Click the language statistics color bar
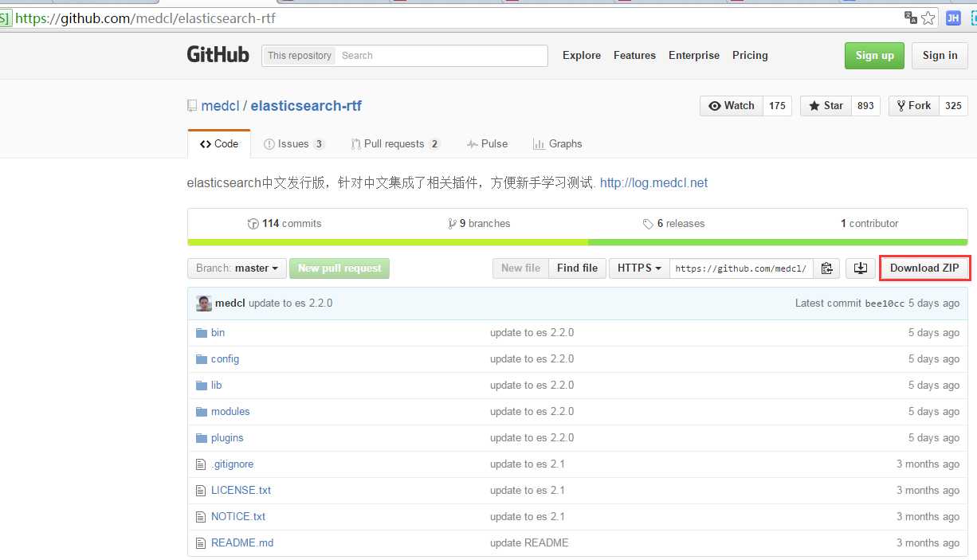The height and width of the screenshot is (560, 977). [x=578, y=242]
